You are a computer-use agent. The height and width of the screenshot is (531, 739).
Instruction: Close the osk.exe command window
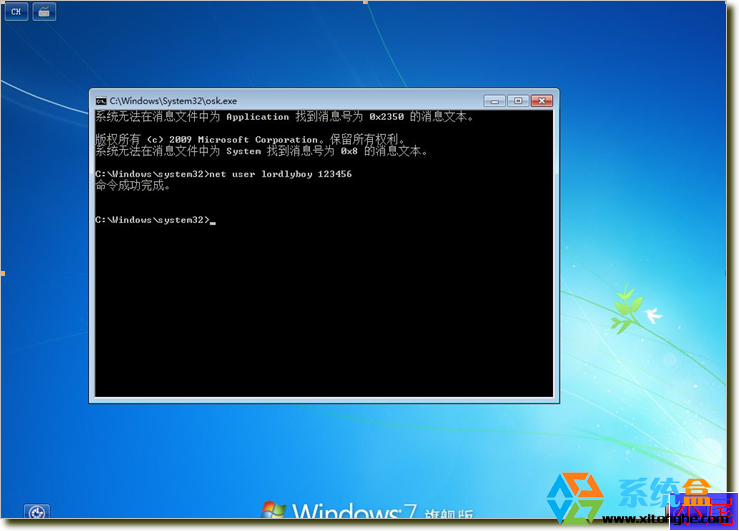541,100
